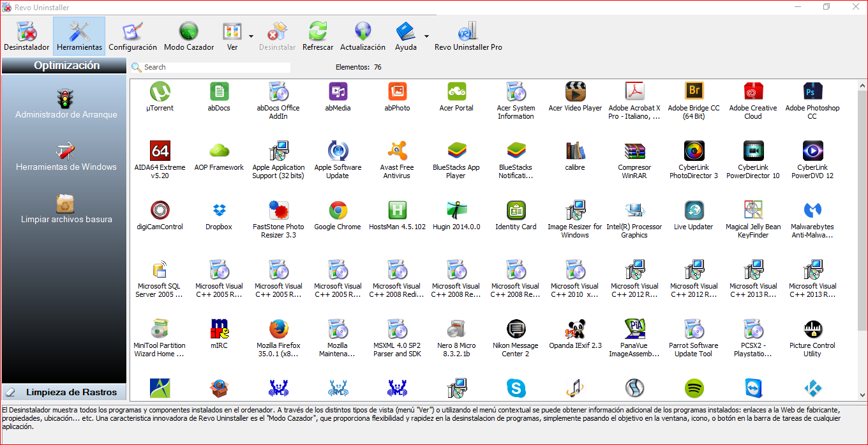868x445 pixels.
Task: Select the mIRC program
Action: click(219, 335)
